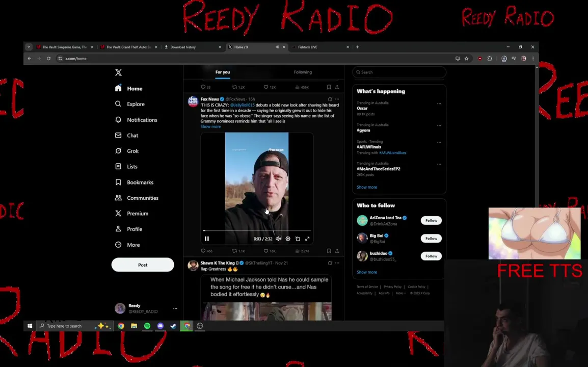Follow buzhidao
588x367 pixels.
431,256
